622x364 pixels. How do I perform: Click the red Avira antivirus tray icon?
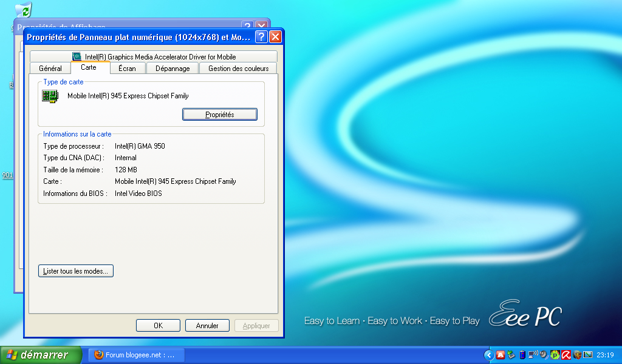(x=566, y=355)
